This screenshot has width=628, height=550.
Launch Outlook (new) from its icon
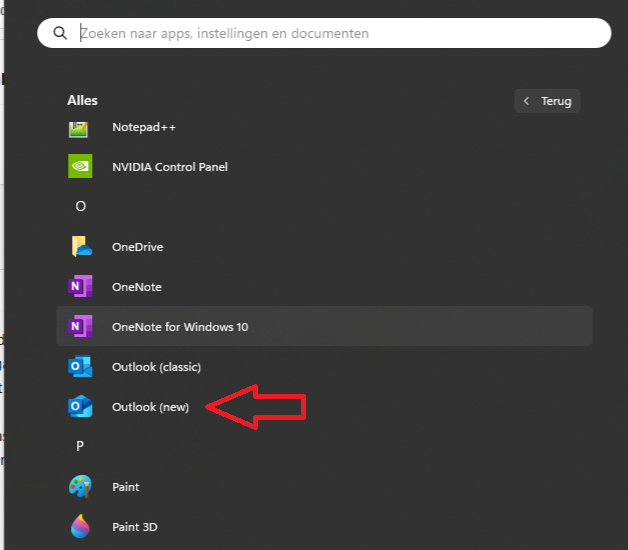click(x=80, y=406)
